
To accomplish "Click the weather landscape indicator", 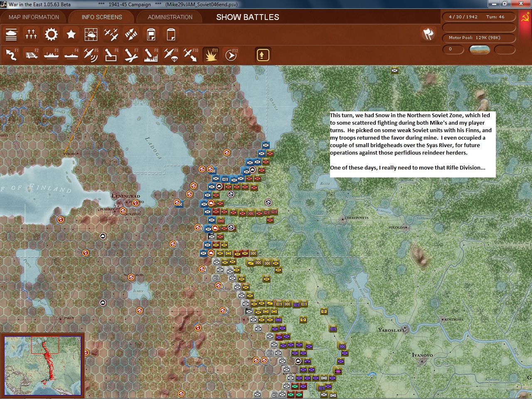I will pos(479,49).
